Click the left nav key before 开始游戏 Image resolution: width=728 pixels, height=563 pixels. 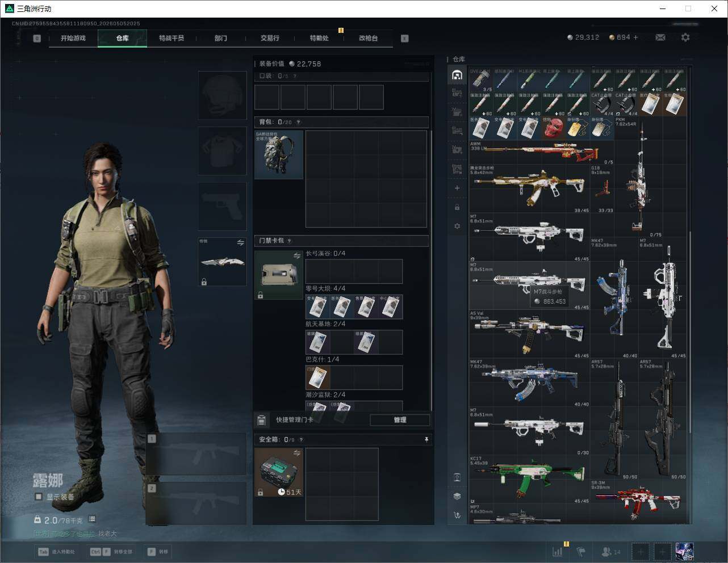(37, 38)
